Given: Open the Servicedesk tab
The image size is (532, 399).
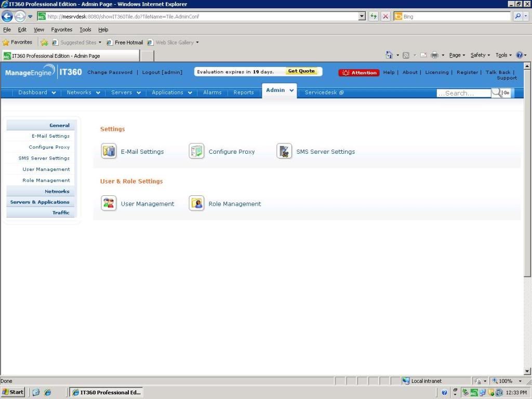Looking at the screenshot, I should [324, 92].
